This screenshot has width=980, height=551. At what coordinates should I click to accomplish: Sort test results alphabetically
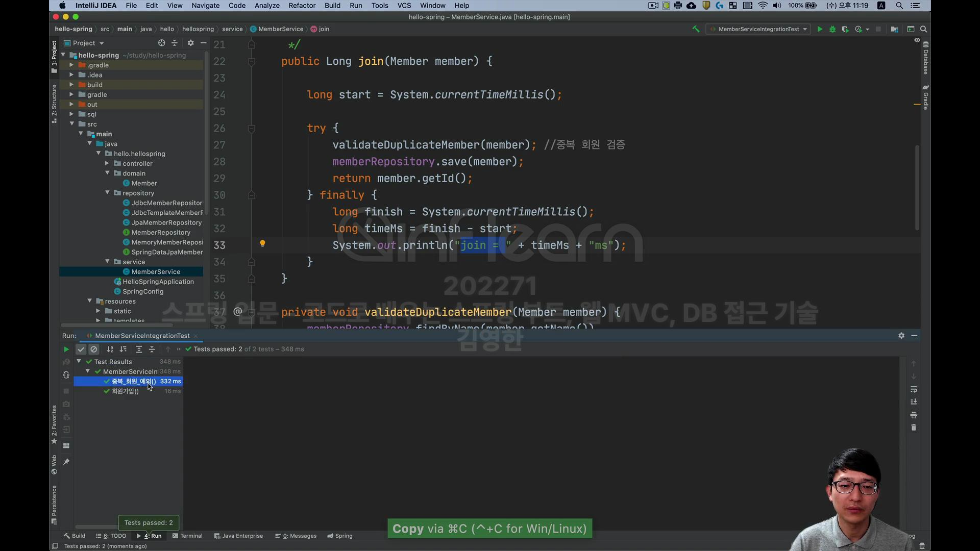(110, 349)
